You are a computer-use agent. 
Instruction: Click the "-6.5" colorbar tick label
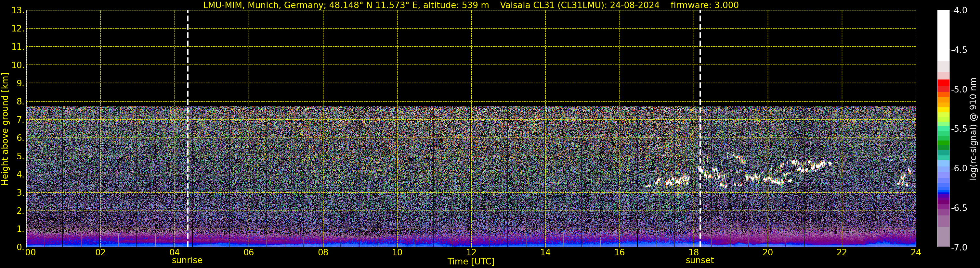point(959,208)
